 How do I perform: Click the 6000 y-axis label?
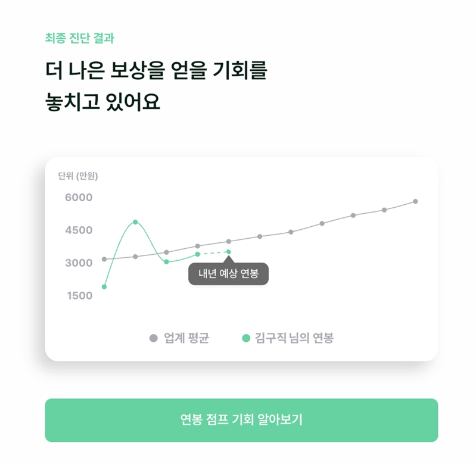(79, 198)
